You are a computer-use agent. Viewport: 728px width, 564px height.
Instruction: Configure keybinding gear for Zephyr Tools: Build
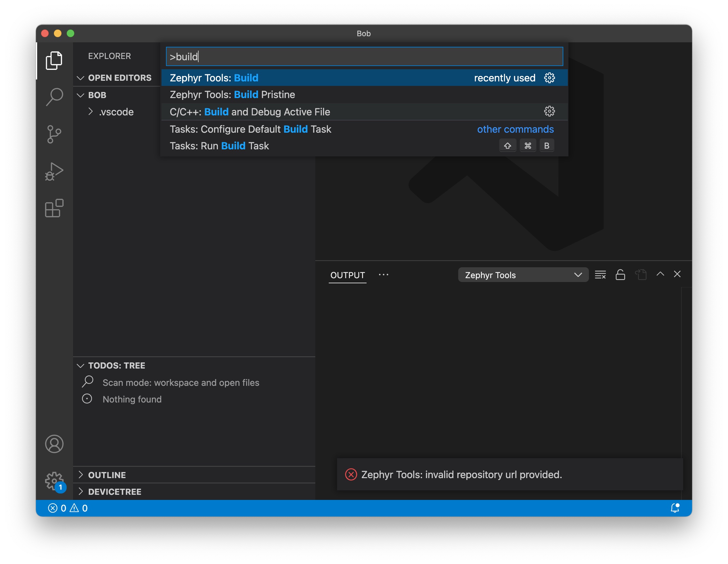549,78
